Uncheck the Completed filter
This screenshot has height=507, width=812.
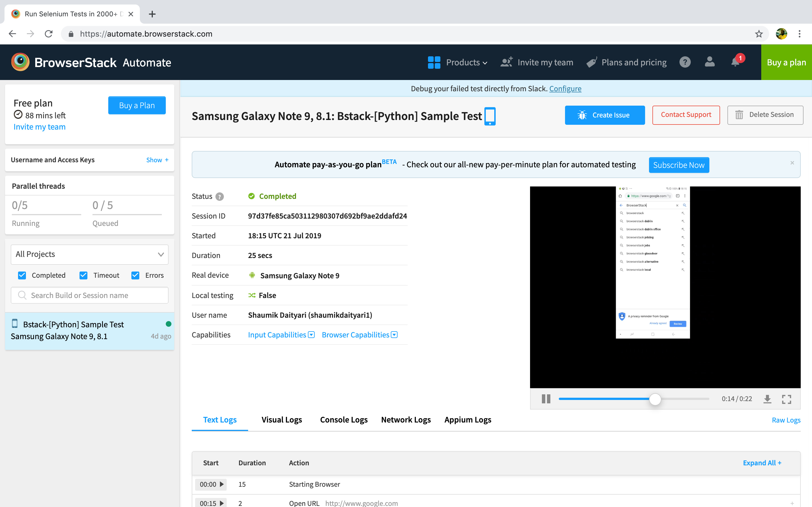pos(22,275)
